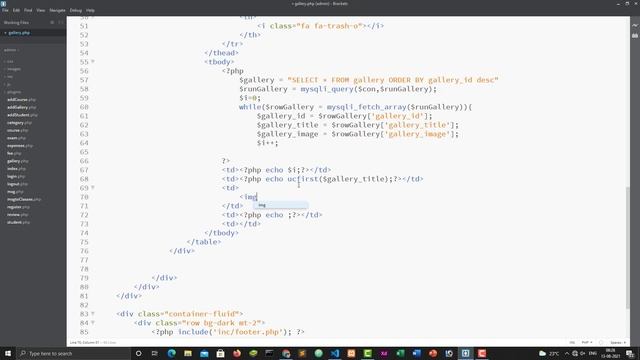The width and height of the screenshot is (640, 360).
Task: Open Excel from the taskbar
Action: pyautogui.click(x=400, y=353)
